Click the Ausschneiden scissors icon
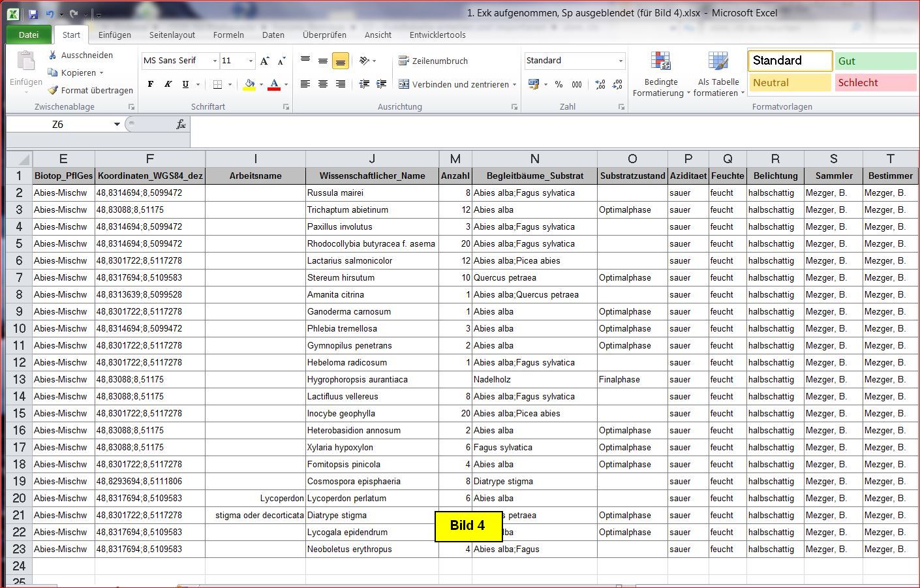 point(53,55)
